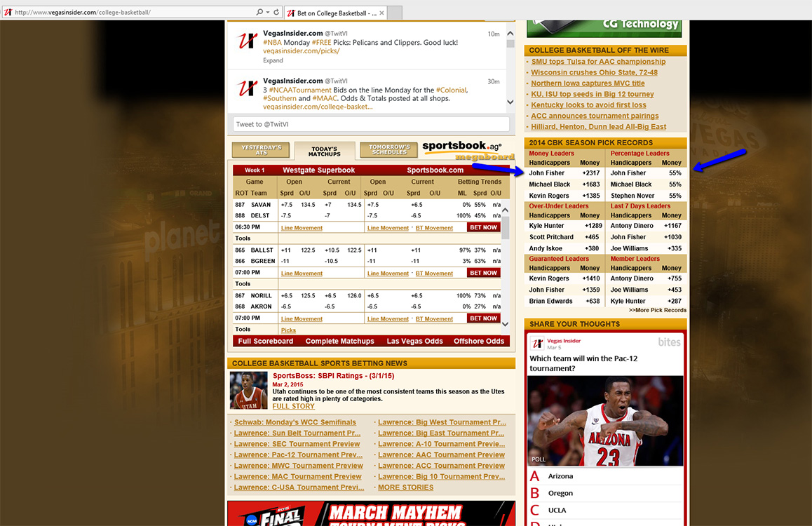Click Vegas Insider icon in poll header
The image size is (812, 526).
(x=538, y=343)
